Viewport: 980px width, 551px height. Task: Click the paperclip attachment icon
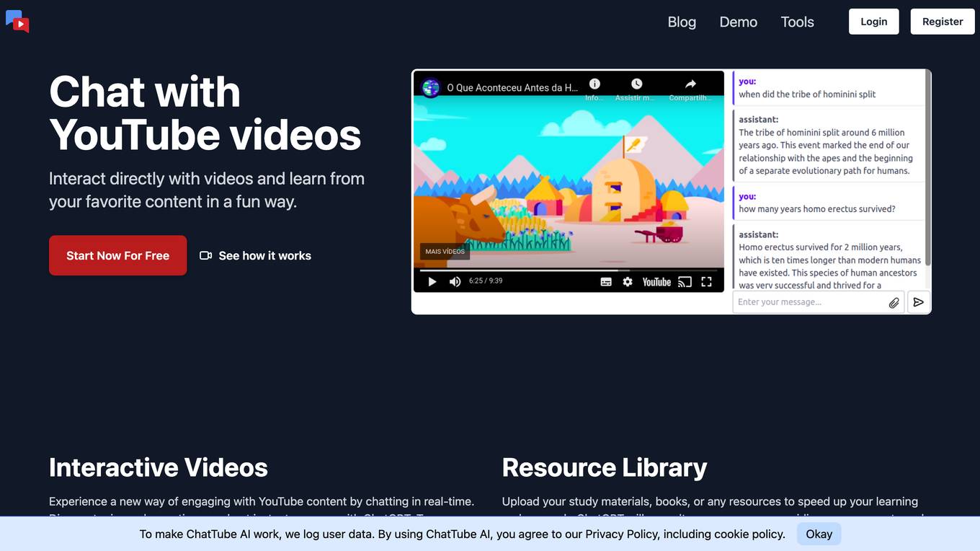pyautogui.click(x=894, y=302)
